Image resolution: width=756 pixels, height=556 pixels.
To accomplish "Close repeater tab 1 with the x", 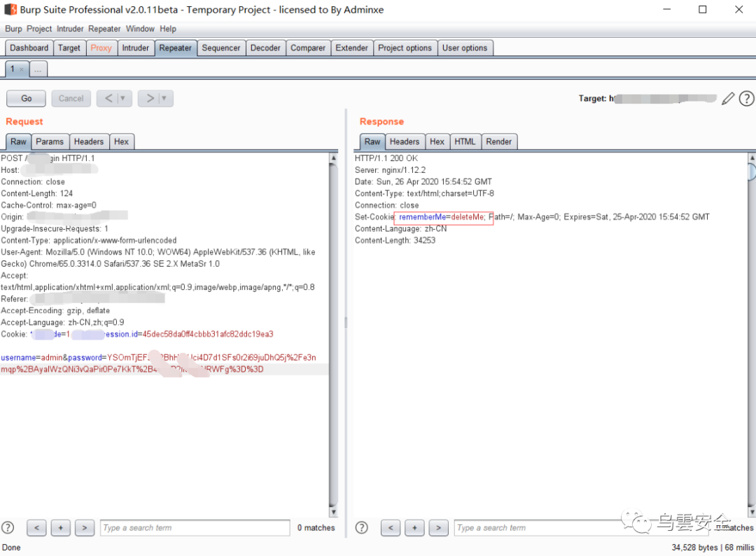I will click(21, 69).
